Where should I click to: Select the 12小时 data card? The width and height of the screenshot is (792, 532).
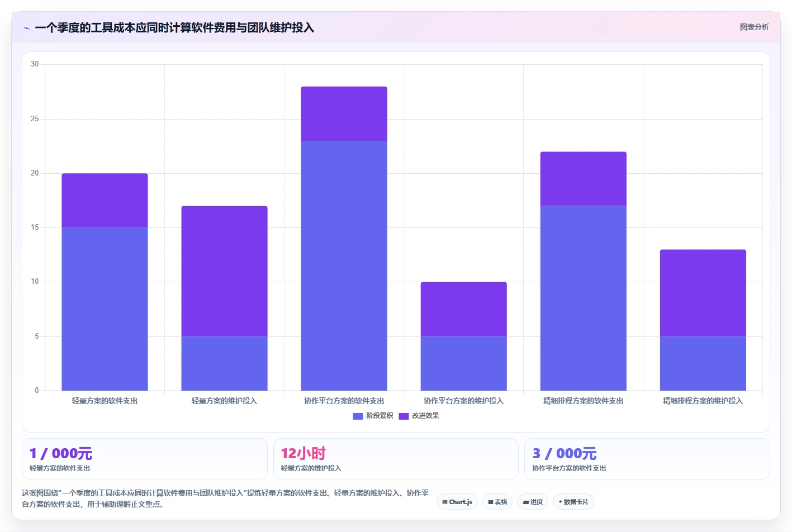pos(396,459)
